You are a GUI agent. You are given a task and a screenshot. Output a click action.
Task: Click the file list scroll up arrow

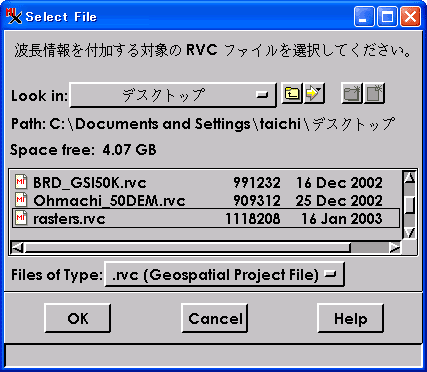point(409,178)
